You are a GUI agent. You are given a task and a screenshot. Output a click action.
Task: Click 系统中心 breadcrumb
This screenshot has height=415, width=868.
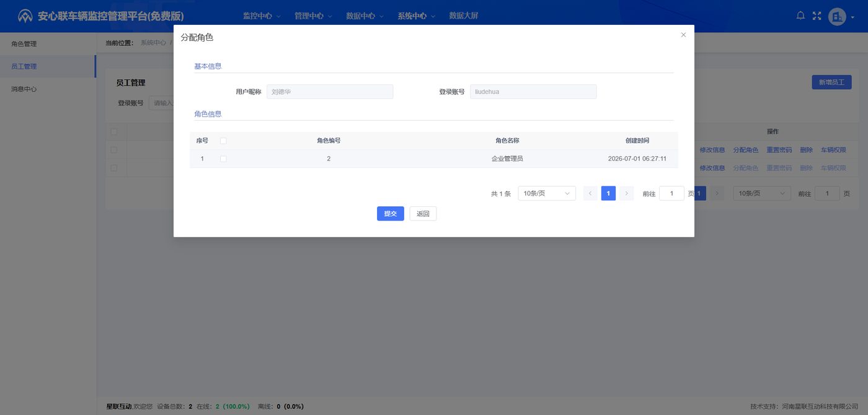click(x=153, y=43)
